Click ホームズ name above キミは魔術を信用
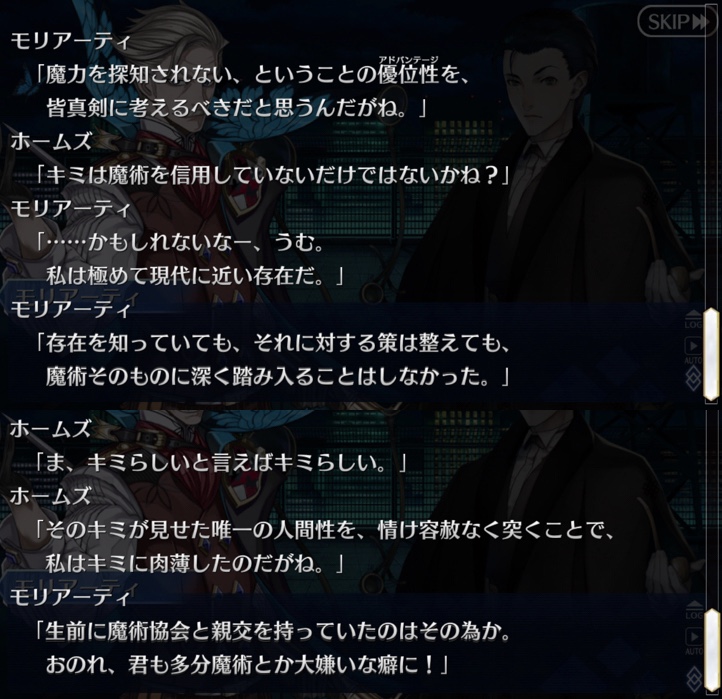This screenshot has height=699, width=722. pos(51,141)
